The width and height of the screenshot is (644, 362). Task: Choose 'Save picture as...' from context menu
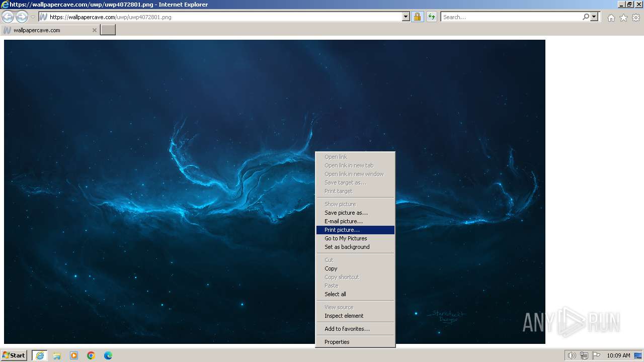point(355,213)
